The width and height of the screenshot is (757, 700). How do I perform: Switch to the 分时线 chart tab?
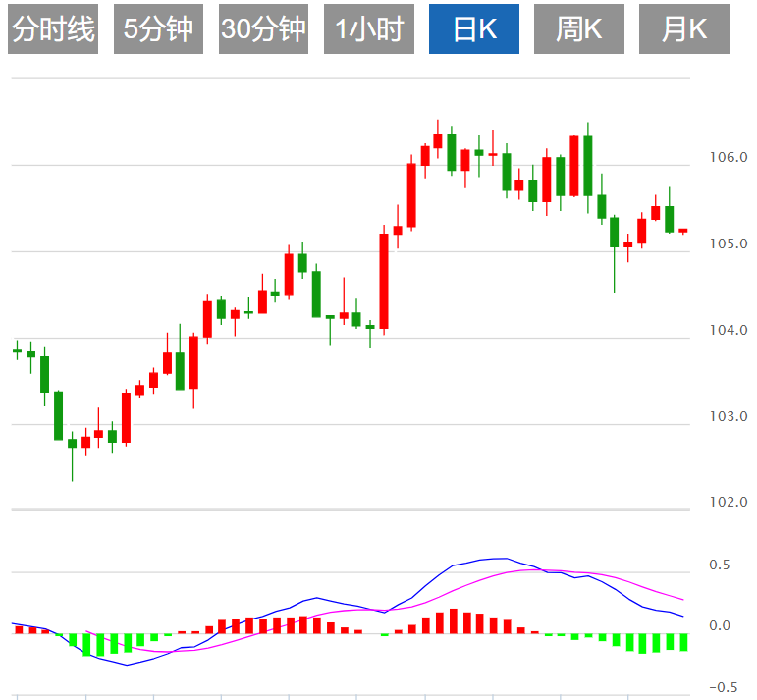pyautogui.click(x=53, y=29)
